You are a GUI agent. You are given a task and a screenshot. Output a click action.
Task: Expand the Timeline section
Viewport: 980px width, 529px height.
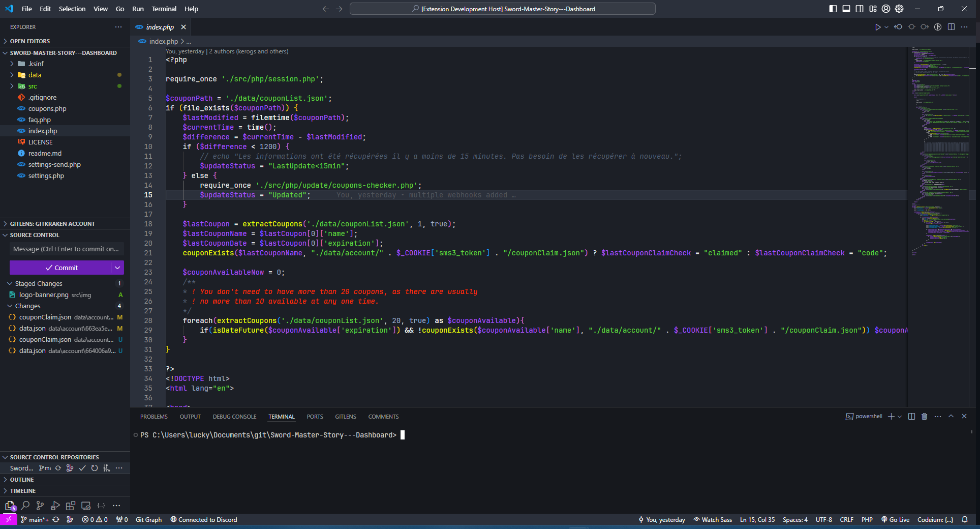pos(65,491)
